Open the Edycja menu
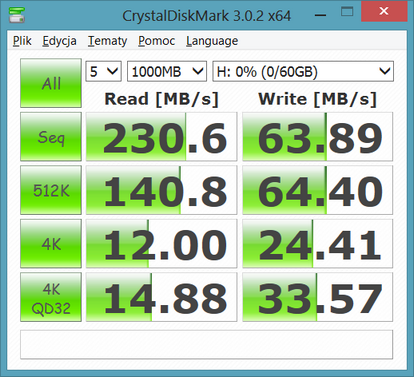Image resolution: width=414 pixels, height=377 pixels. (59, 41)
